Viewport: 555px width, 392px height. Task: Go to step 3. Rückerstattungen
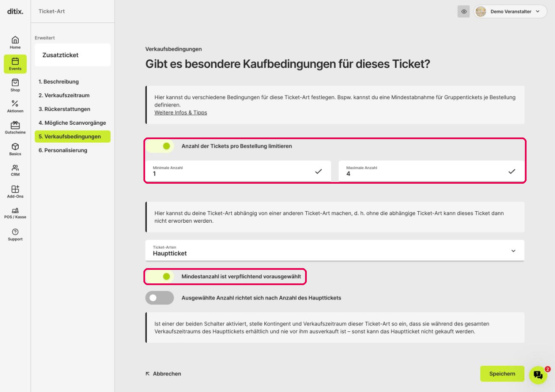(64, 109)
